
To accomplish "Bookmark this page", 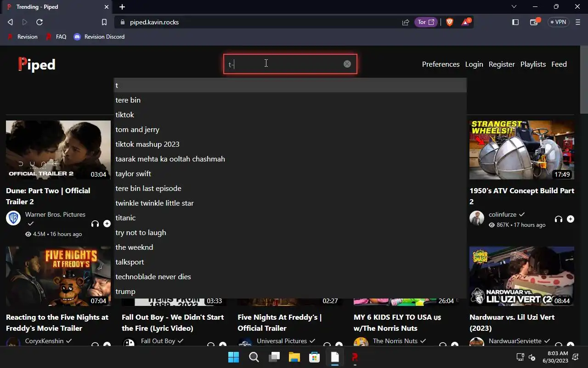I will click(x=104, y=22).
